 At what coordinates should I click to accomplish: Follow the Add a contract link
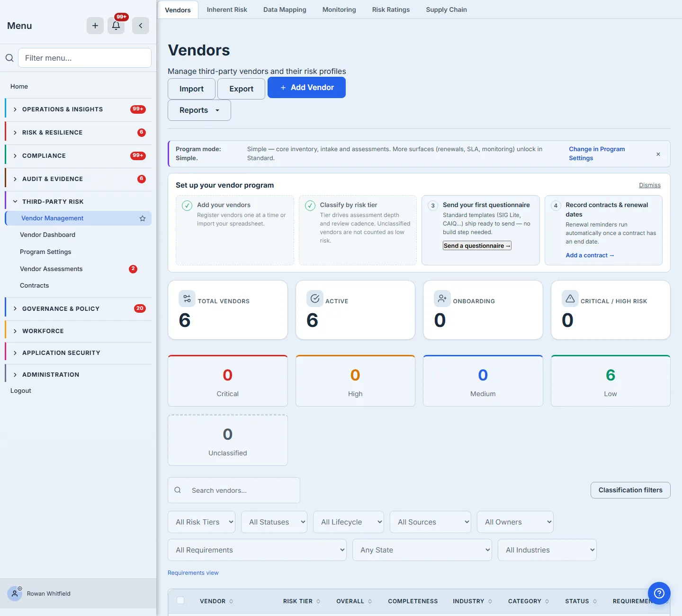point(590,255)
